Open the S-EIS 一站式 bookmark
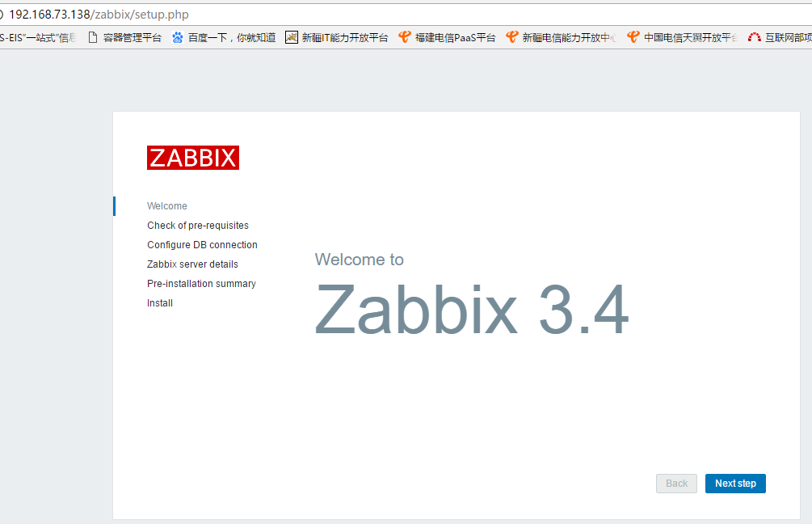Viewport: 812px width, 524px height. pyautogui.click(x=38, y=37)
